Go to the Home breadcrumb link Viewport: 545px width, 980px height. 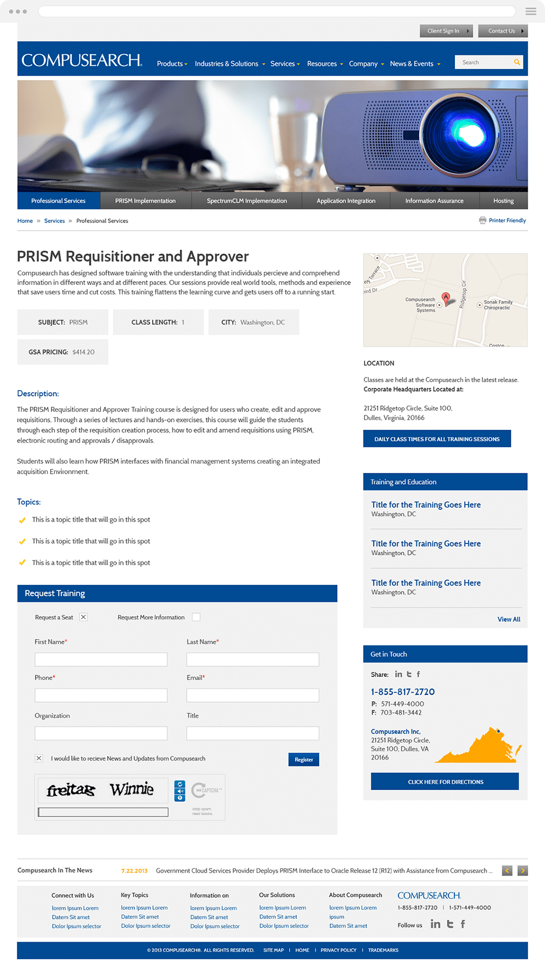(x=25, y=221)
